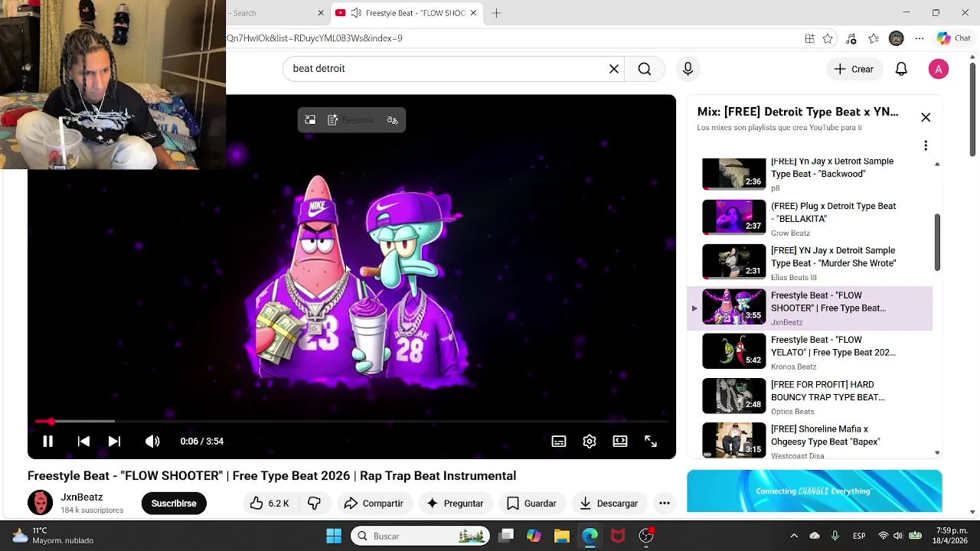Viewport: 980px width, 551px height.
Task: Click the overlay picture-in-picture icon
Action: (x=310, y=120)
